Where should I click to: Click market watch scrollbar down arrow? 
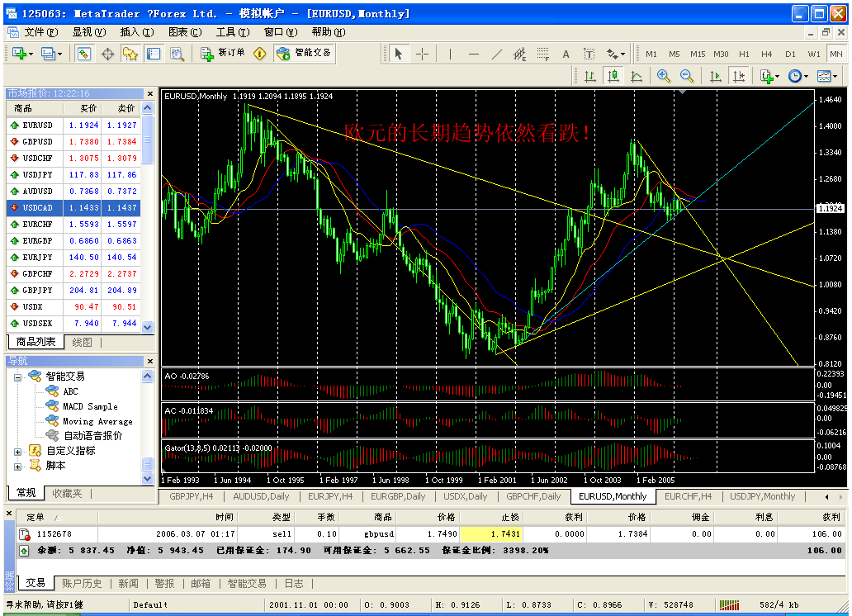[147, 327]
